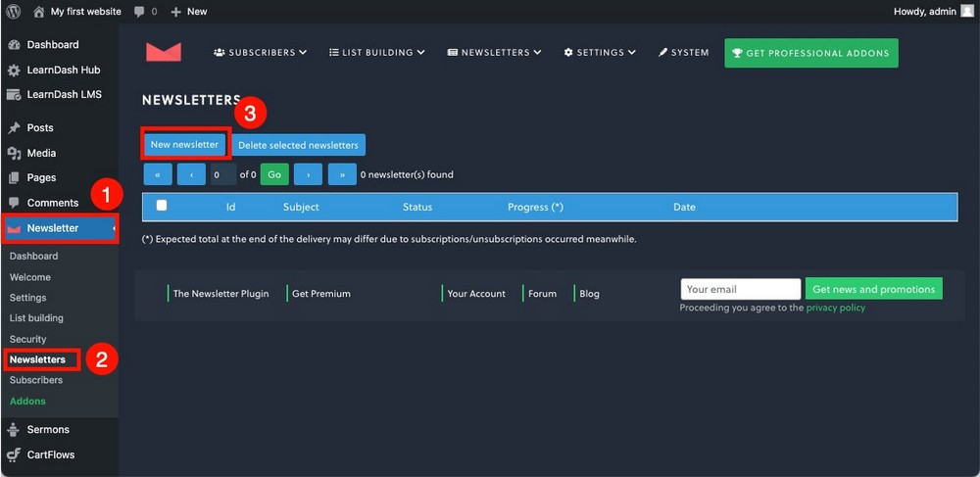The image size is (980, 477).
Task: Open CartFlows in the sidebar
Action: [50, 454]
